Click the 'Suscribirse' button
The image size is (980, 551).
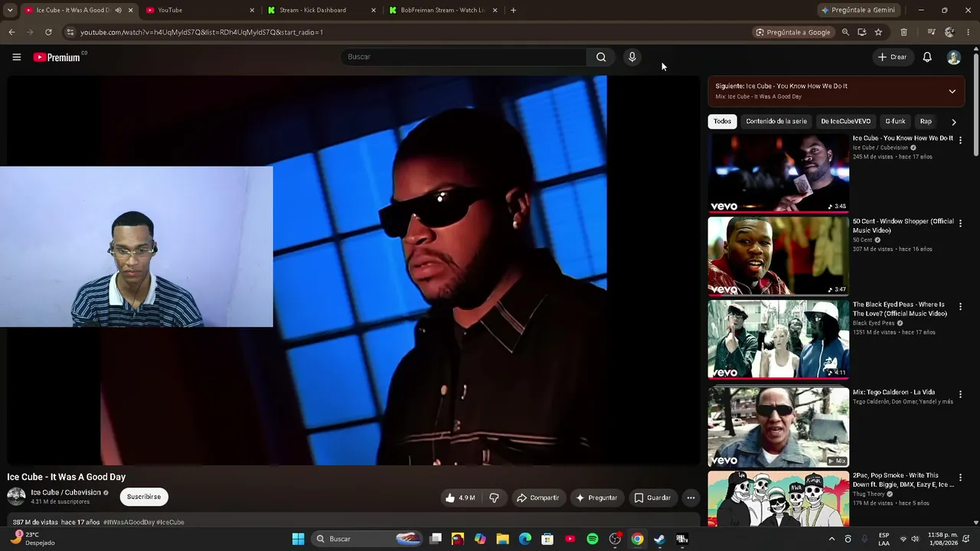point(144,497)
